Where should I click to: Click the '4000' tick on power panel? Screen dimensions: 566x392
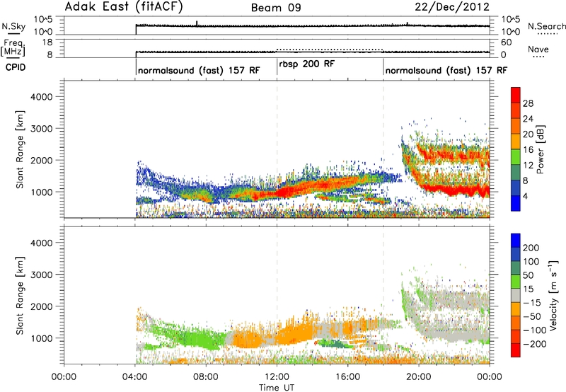click(x=42, y=97)
